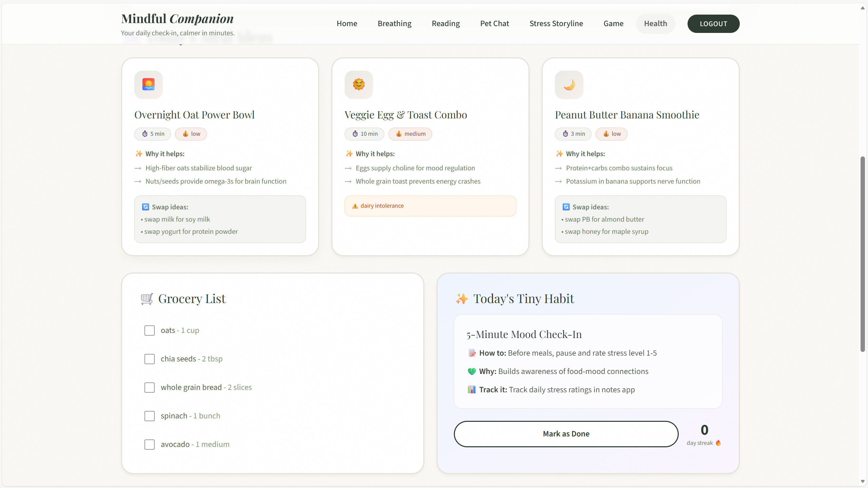The width and height of the screenshot is (868, 488).
Task: Click the sun face icon on Veggie Egg card
Action: pos(359,85)
